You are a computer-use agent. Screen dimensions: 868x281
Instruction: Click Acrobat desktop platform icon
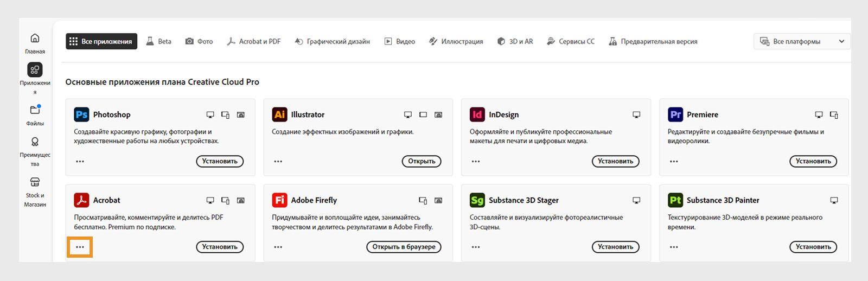click(x=210, y=201)
